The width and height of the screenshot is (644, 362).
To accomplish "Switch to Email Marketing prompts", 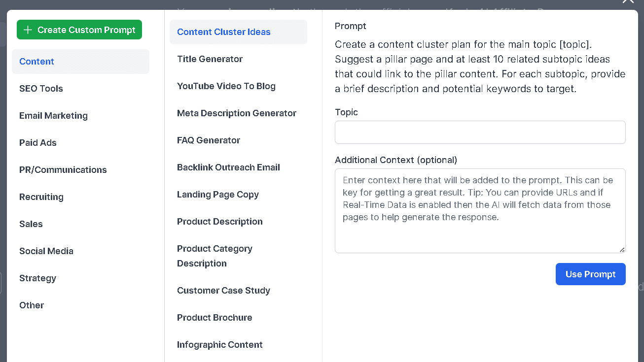I will pos(53,116).
